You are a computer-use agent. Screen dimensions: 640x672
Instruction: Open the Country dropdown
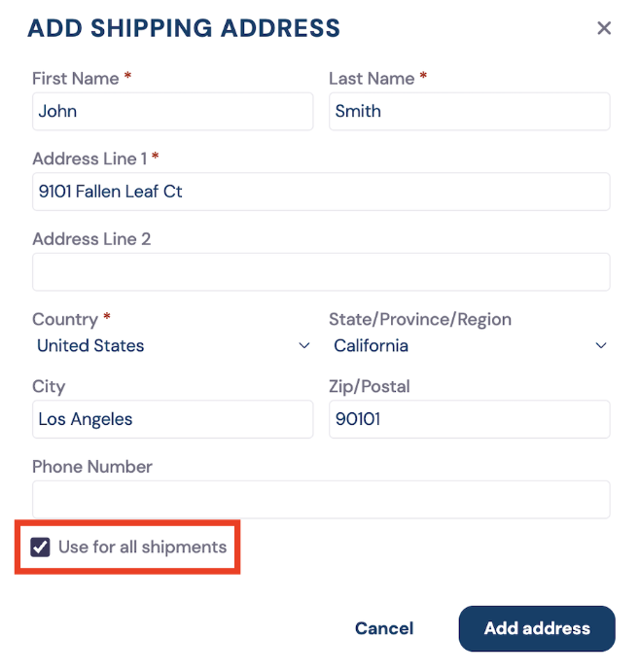[172, 345]
